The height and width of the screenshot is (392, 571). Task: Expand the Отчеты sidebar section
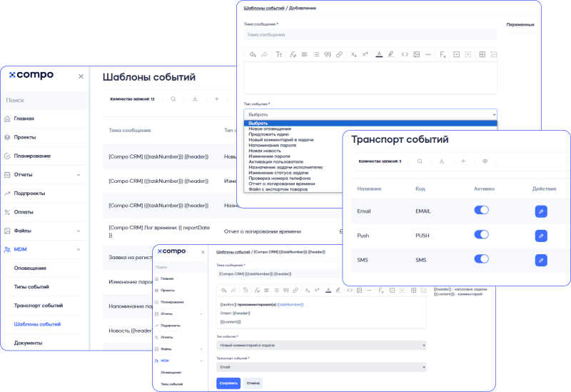click(78, 174)
